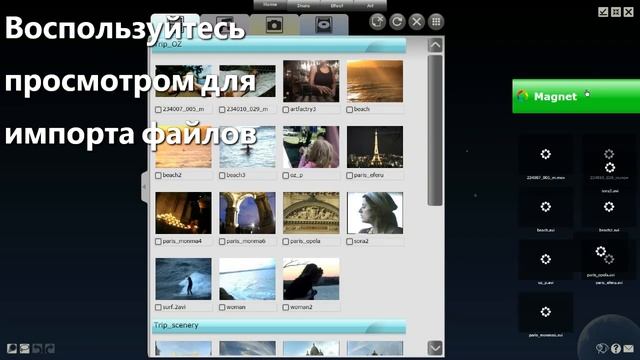
Task: Click the mail envelope icon
Action: [x=629, y=348]
